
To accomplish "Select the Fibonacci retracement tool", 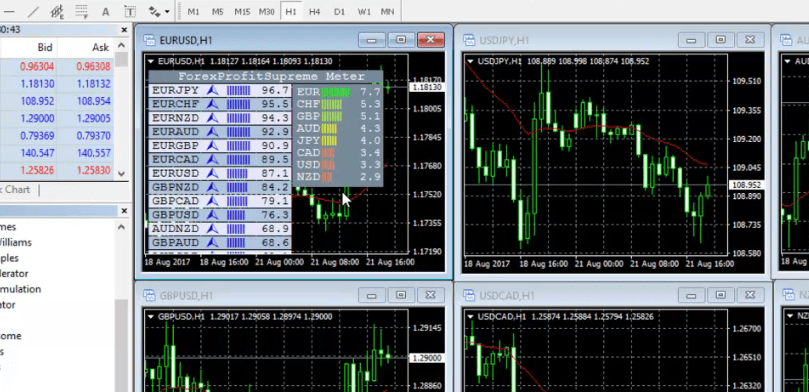I will [81, 11].
